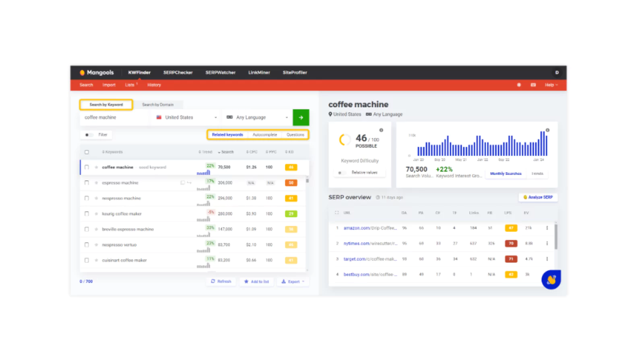Star the coffee machine keyword
The height and width of the screenshot is (362, 644).
click(x=96, y=167)
